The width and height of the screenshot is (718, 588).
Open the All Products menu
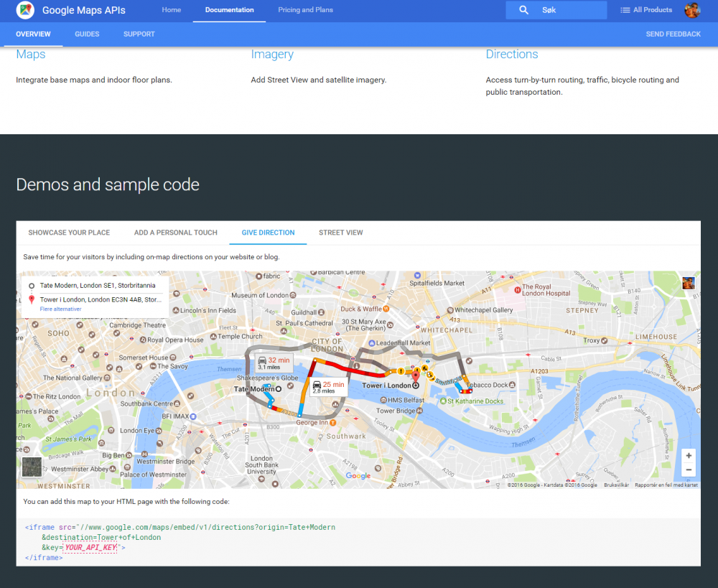[x=646, y=10]
